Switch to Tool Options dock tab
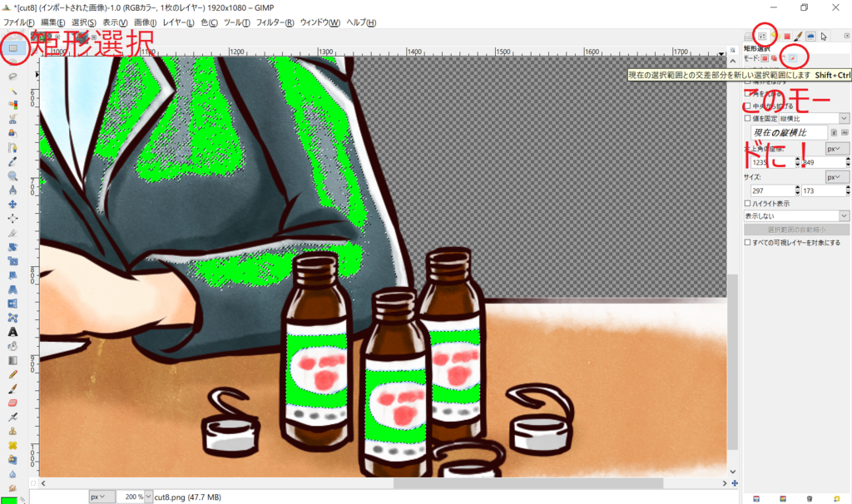Image resolution: width=852 pixels, height=504 pixels. tap(762, 37)
